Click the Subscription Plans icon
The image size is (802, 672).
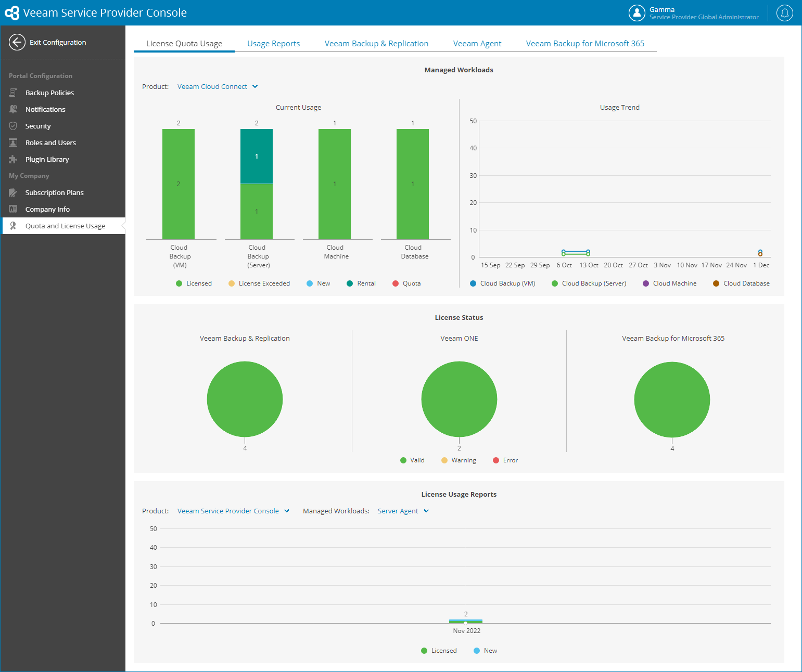point(13,192)
